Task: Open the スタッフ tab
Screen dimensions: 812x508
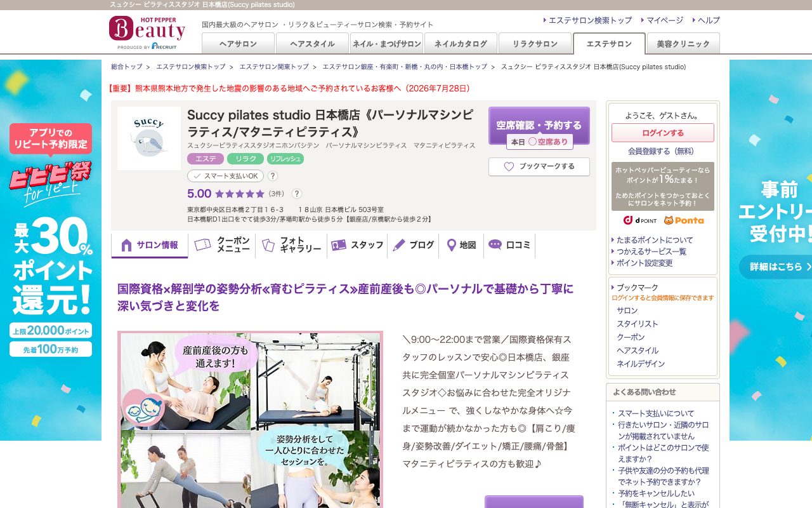Action: click(x=357, y=246)
